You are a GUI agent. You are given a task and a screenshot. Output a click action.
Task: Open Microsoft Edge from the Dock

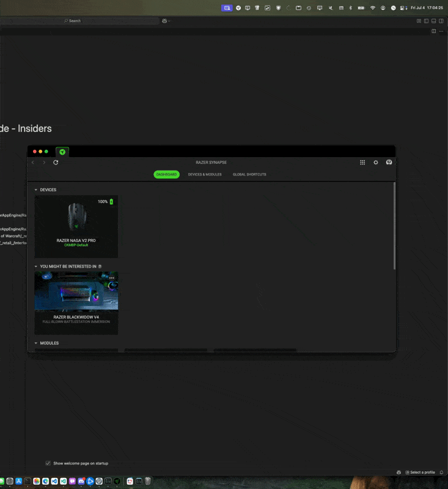pyautogui.click(x=45, y=481)
